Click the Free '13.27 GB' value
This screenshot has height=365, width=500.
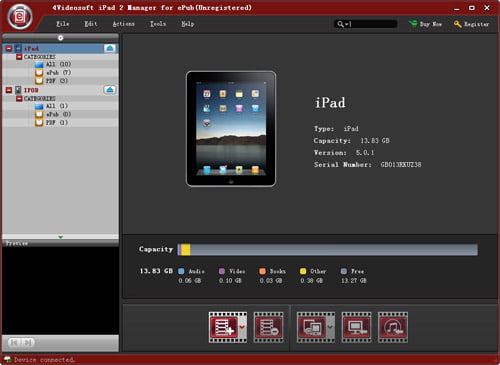354,281
